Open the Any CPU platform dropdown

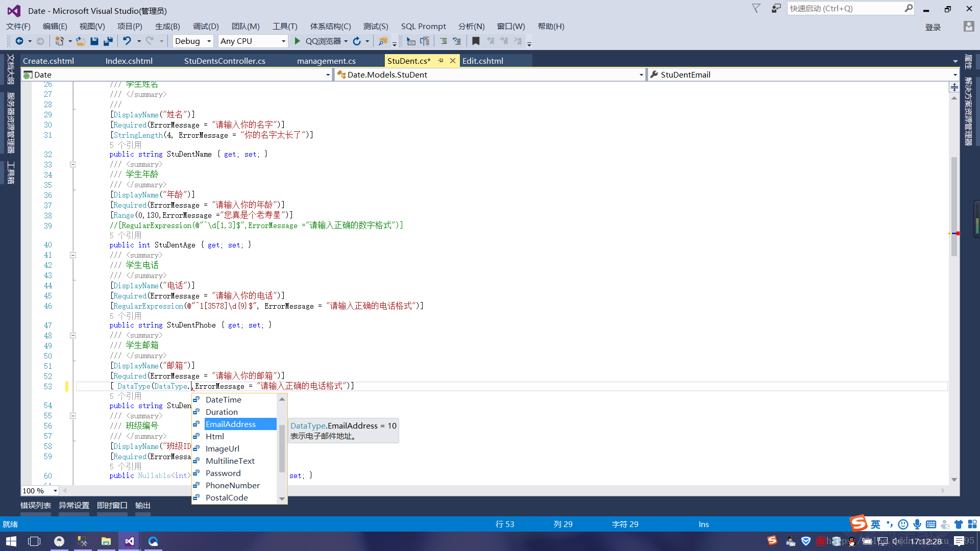283,41
